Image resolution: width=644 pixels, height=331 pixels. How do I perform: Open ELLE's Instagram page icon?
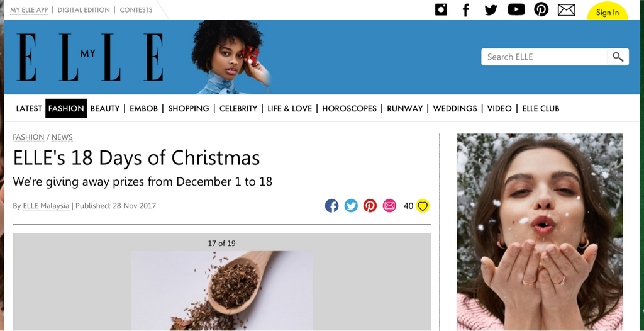pos(441,9)
